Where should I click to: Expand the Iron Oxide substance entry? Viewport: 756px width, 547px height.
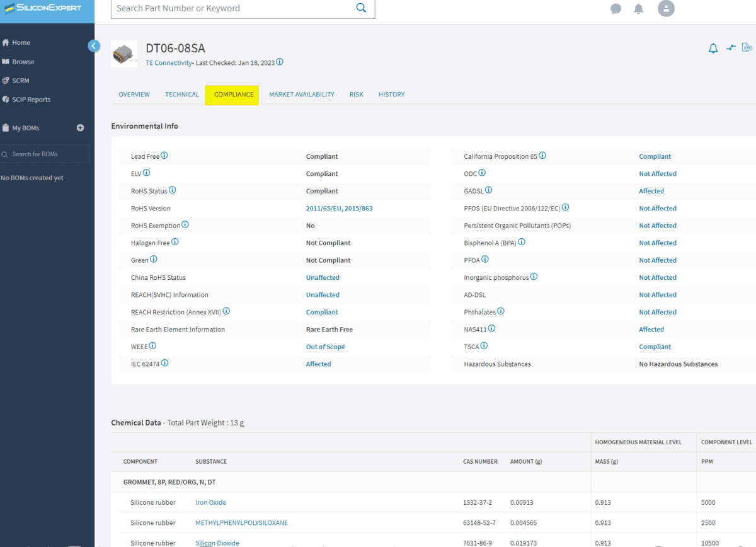coord(210,502)
